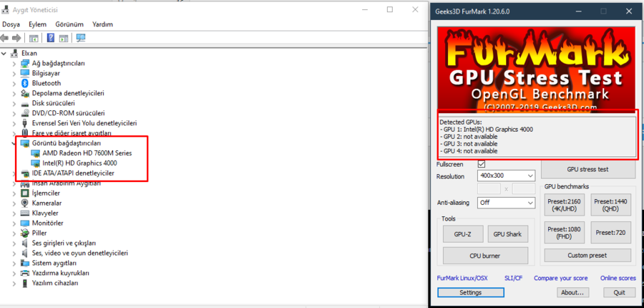Select the Ağ bağdaştırıcıları network icon
The height and width of the screenshot is (308, 644).
[x=26, y=63]
